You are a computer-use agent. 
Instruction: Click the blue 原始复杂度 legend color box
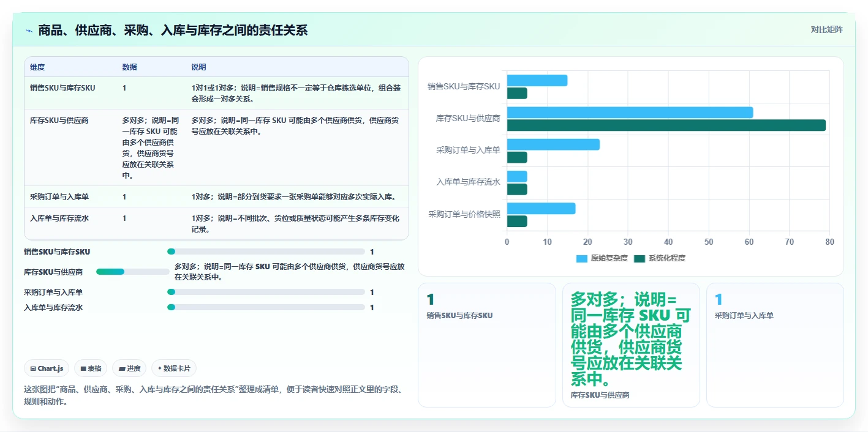click(x=582, y=258)
